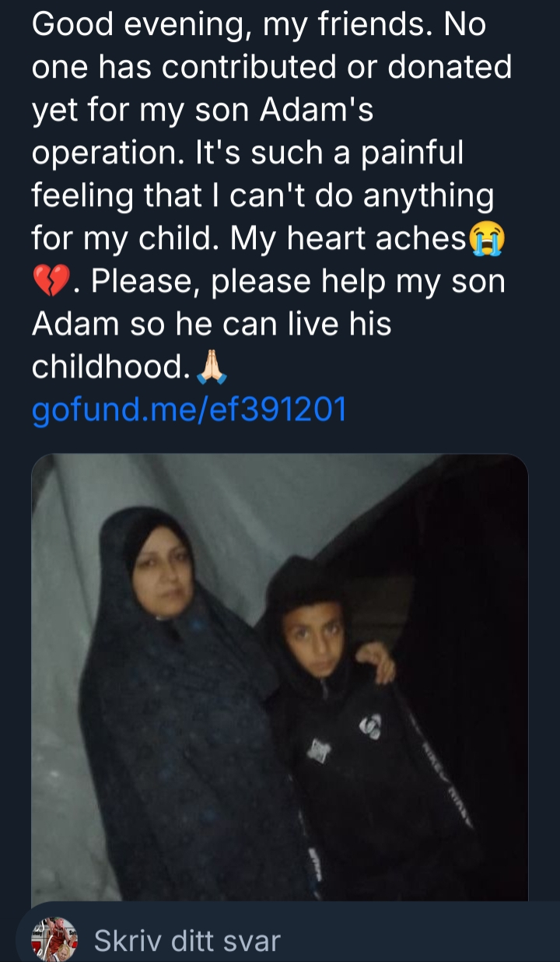Tap the "Good evening, my friends" opening line
Image resolution: width=560 pixels, height=962 pixels.
pos(233,25)
